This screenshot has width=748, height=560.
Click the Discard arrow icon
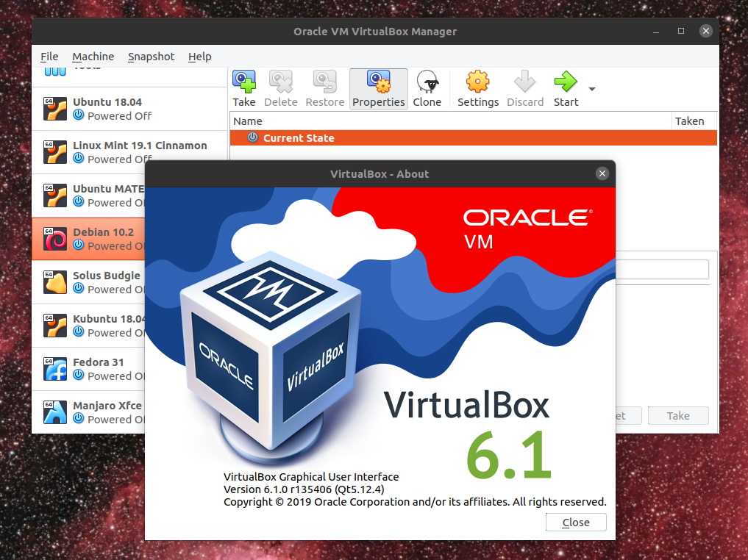click(524, 82)
